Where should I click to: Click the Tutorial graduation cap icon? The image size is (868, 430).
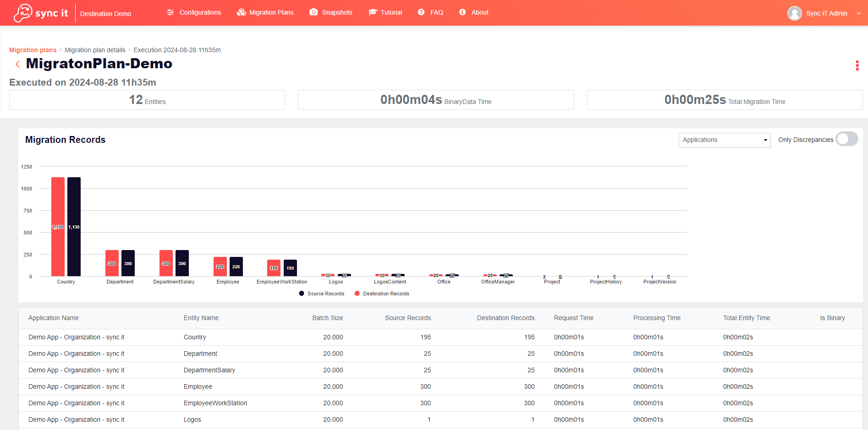coord(373,12)
